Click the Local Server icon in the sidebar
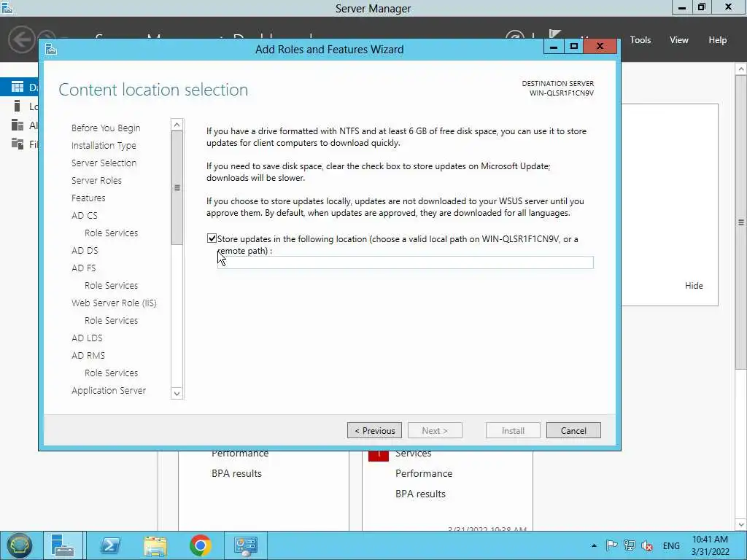The image size is (747, 560). coord(18,106)
